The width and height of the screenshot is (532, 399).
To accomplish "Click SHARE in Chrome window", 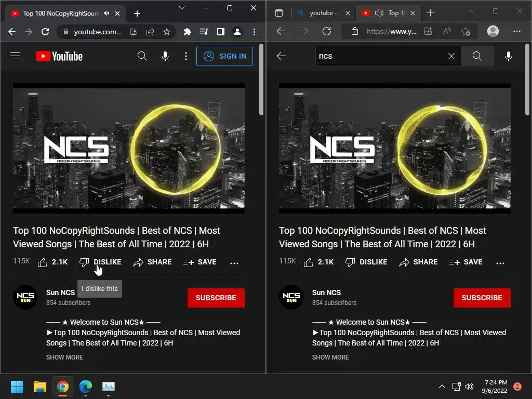I will tap(152, 262).
